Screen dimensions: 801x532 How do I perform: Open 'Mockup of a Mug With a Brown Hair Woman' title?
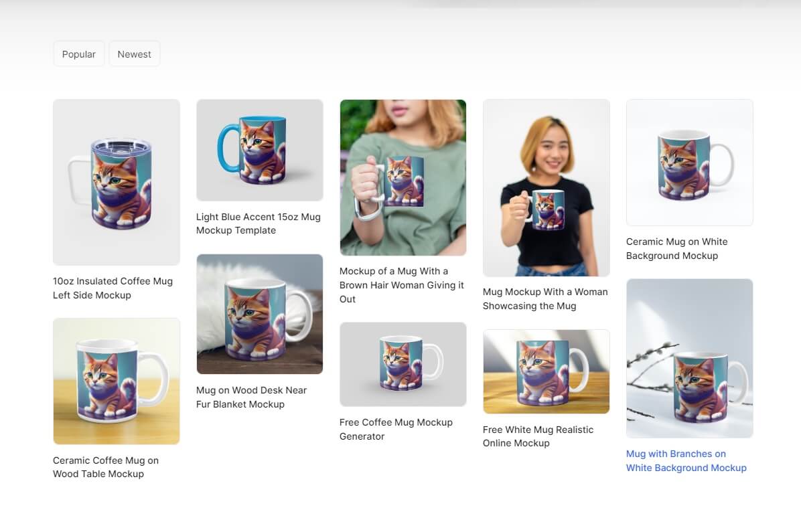click(402, 285)
